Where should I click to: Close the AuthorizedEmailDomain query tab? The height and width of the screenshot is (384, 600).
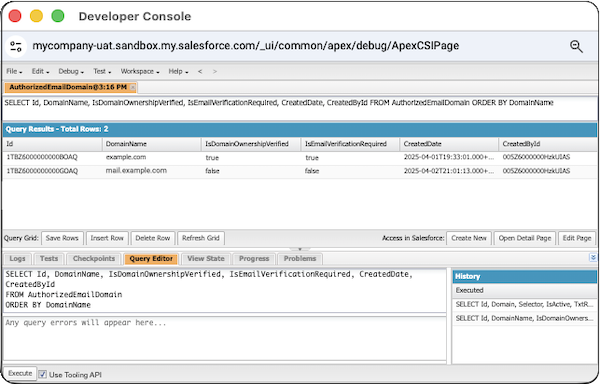tap(133, 88)
